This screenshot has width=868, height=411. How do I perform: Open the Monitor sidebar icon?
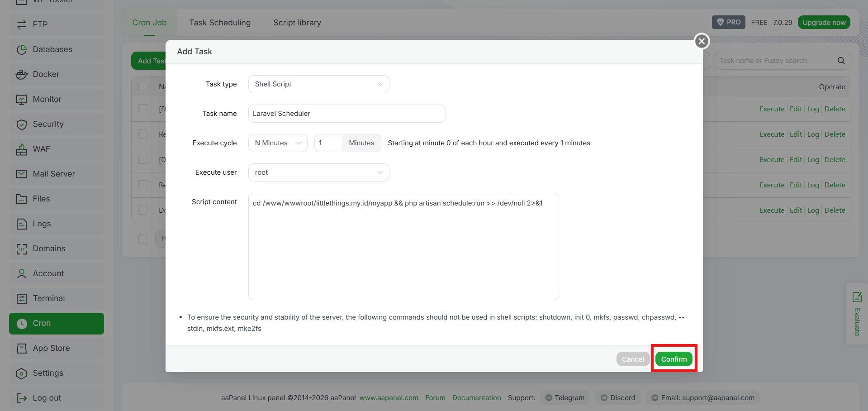22,99
